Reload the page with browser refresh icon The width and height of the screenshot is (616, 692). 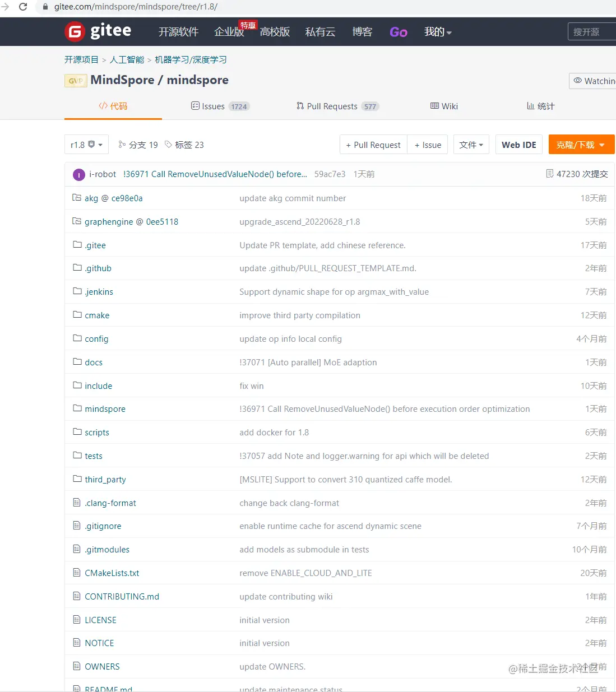[x=23, y=7]
